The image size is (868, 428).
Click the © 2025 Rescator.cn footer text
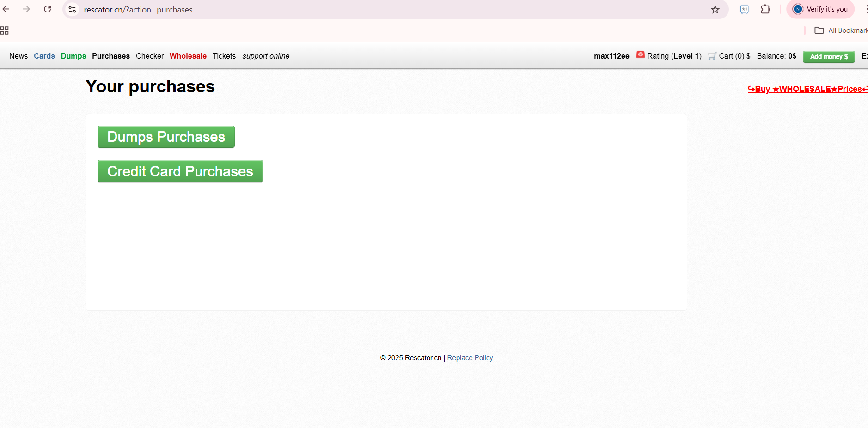pos(411,358)
